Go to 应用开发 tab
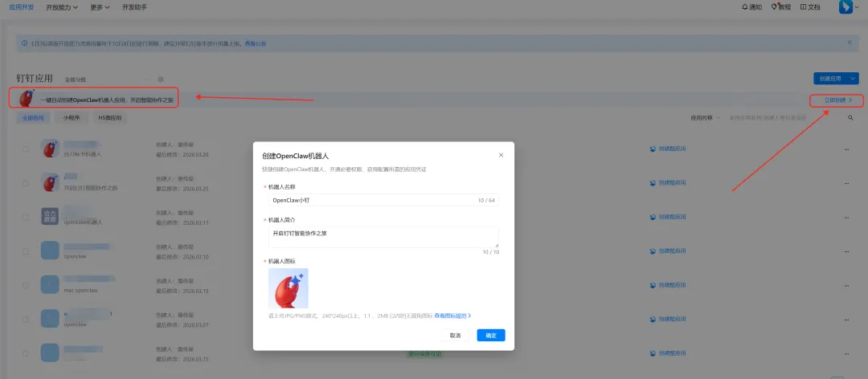Image resolution: width=868 pixels, height=379 pixels. click(22, 7)
